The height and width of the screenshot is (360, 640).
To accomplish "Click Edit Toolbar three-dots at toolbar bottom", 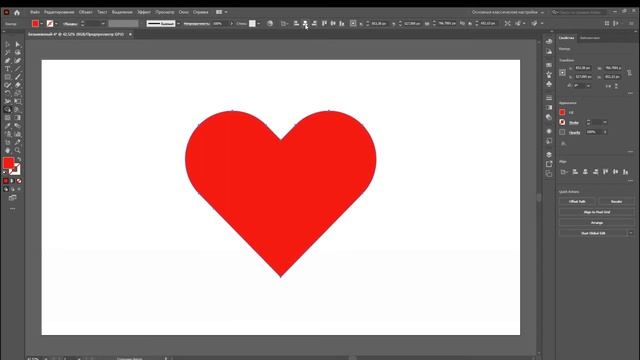I will tap(13, 209).
